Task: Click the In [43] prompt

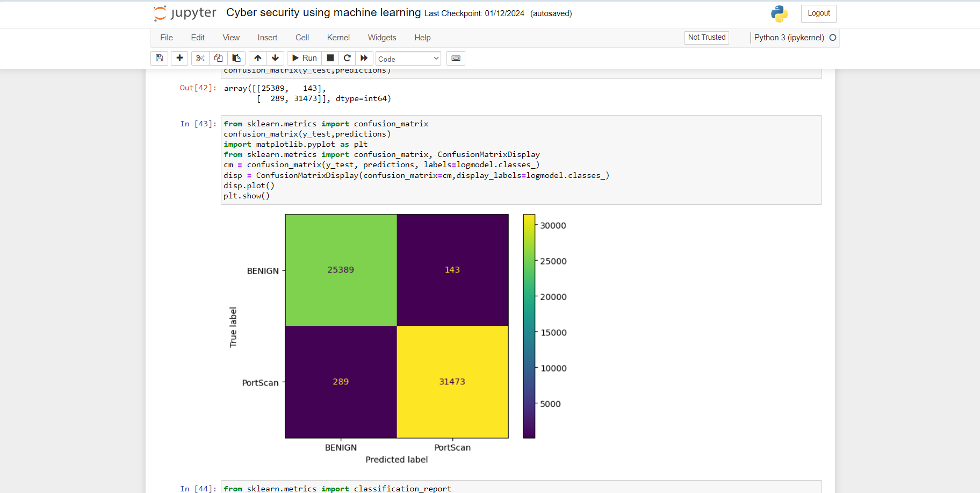Action: click(198, 124)
